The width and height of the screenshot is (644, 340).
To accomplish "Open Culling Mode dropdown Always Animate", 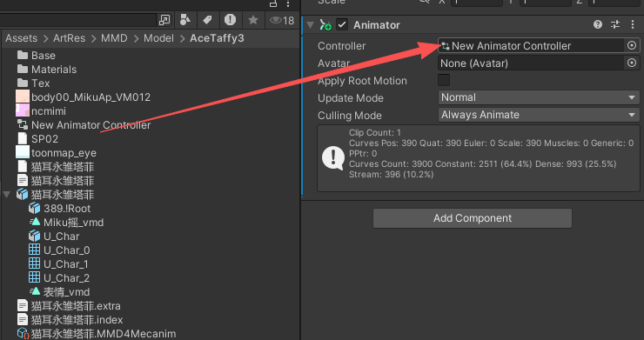I will [539, 115].
